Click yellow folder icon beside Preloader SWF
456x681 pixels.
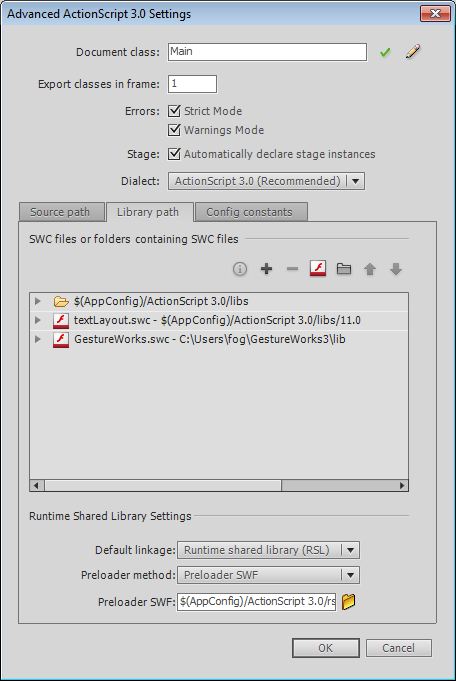point(348,602)
